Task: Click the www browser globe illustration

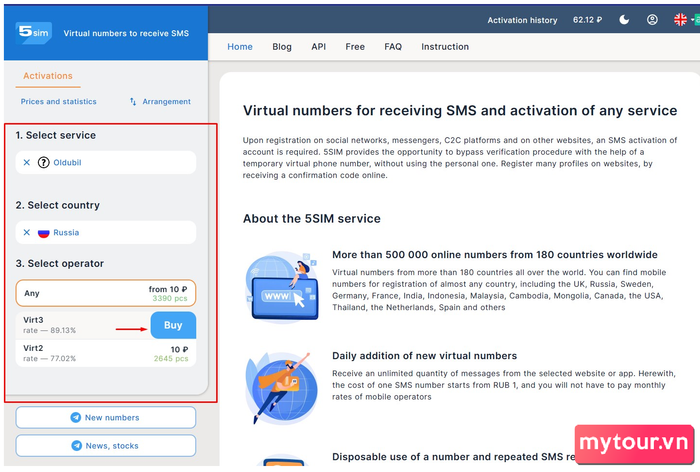Action: click(x=282, y=286)
